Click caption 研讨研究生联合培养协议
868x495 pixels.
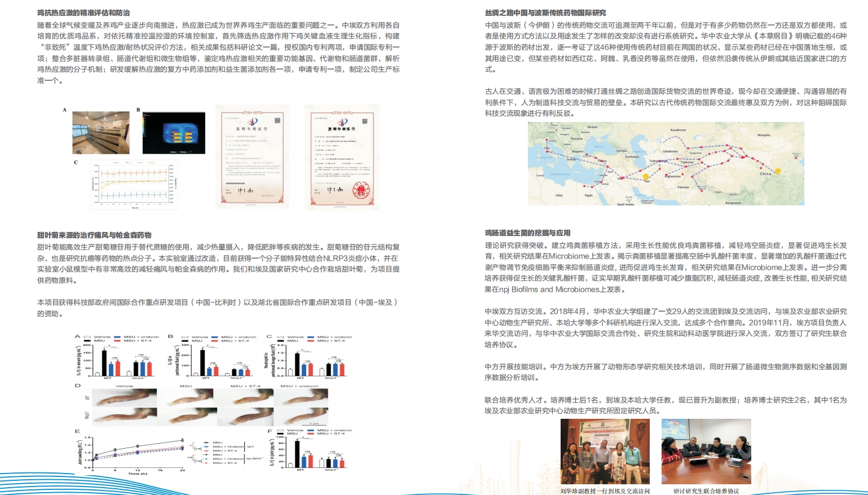point(706,491)
